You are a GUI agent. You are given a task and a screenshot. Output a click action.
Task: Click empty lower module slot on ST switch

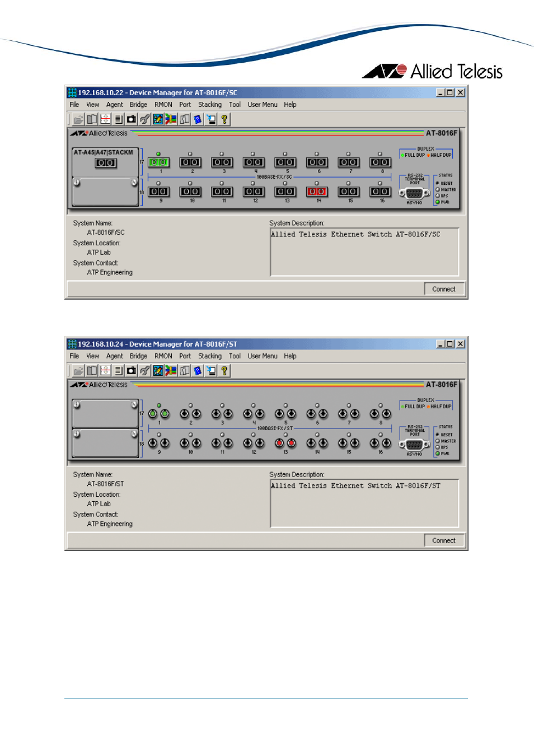pyautogui.click(x=105, y=443)
